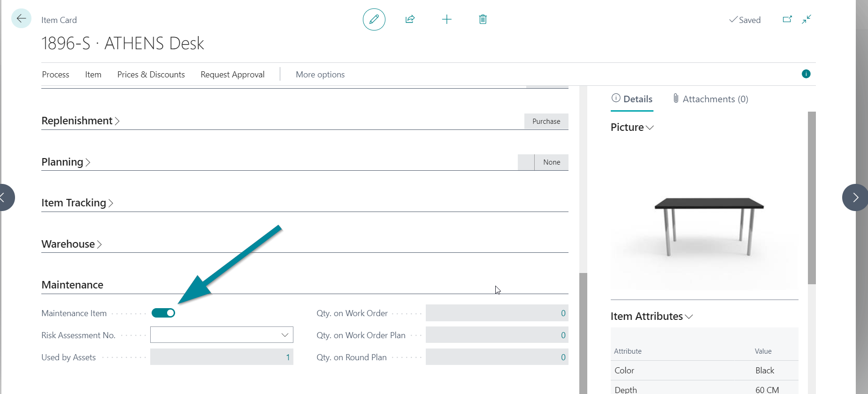The width and height of the screenshot is (868, 394).
Task: Click the Purchase replenishment summary value
Action: click(546, 121)
